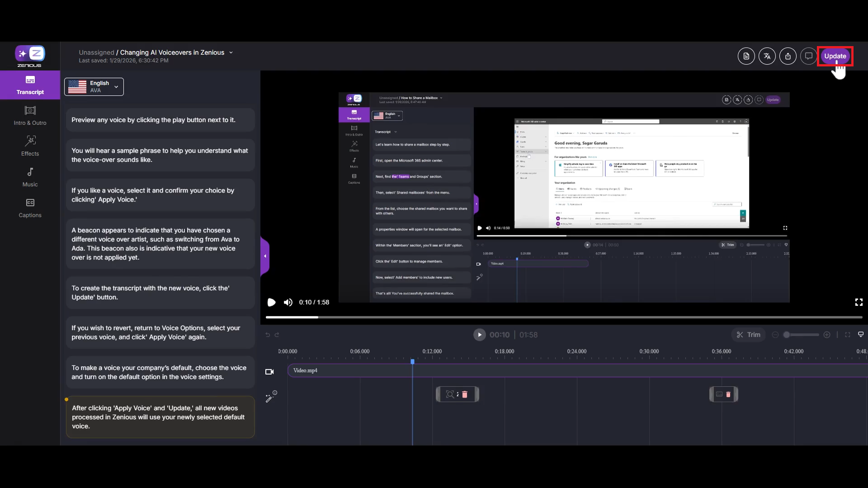Click the timeline zoom slider

[802, 335]
